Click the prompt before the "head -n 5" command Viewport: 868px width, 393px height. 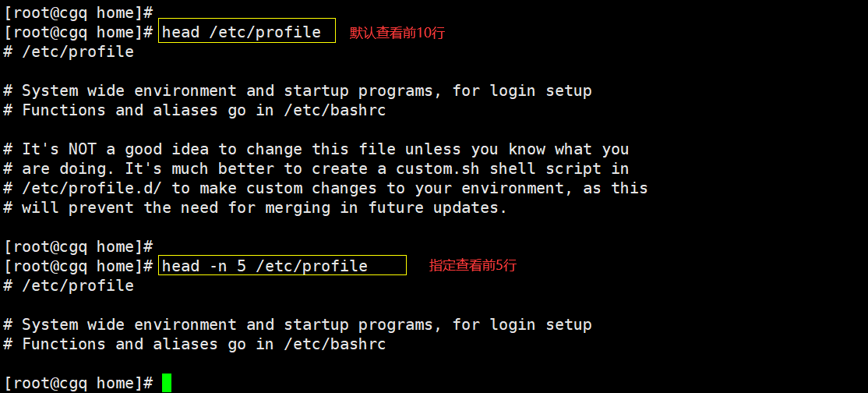[x=78, y=266]
